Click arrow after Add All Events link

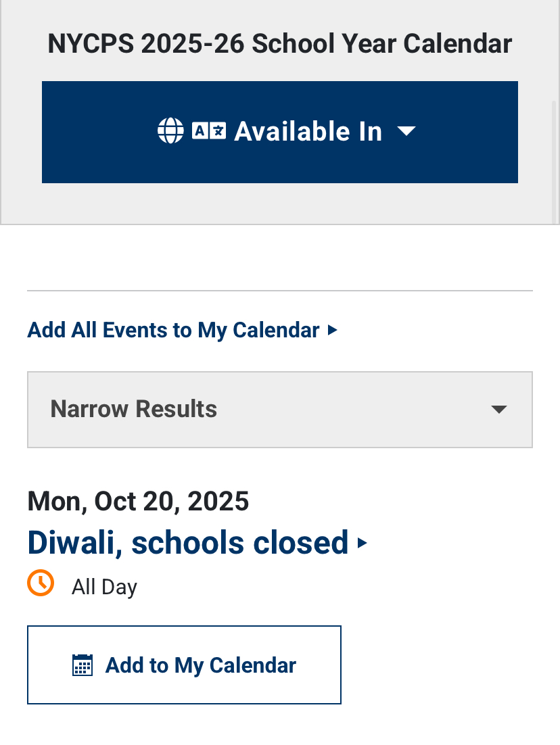(332, 330)
